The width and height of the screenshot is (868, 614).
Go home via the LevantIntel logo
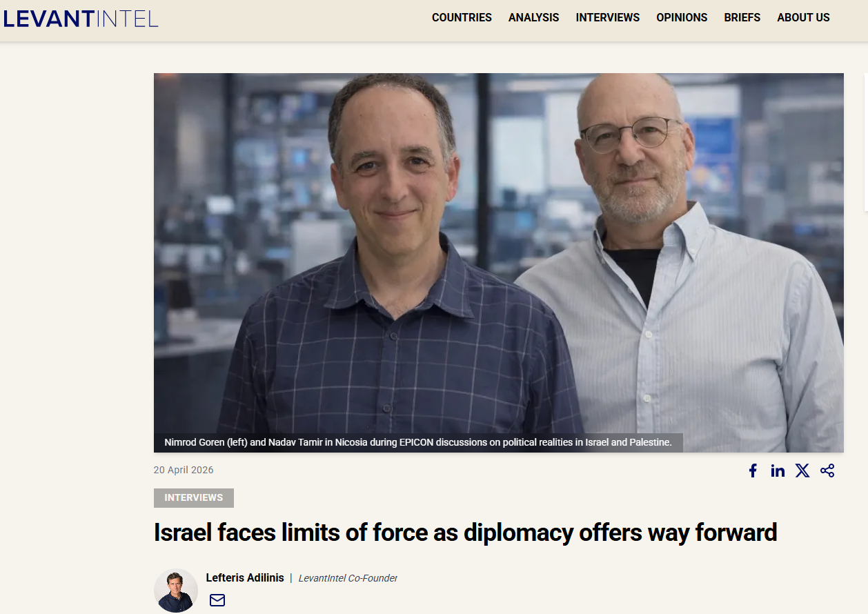click(81, 19)
